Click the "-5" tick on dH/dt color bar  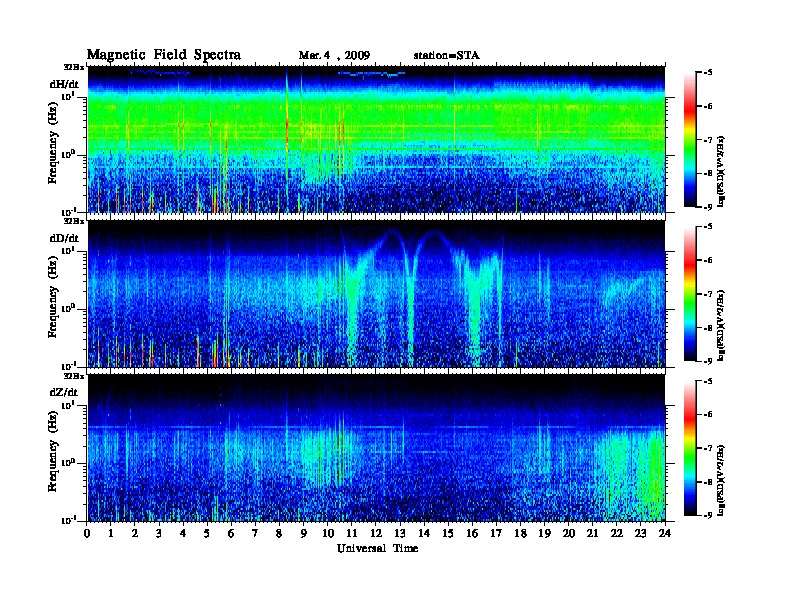click(x=708, y=73)
